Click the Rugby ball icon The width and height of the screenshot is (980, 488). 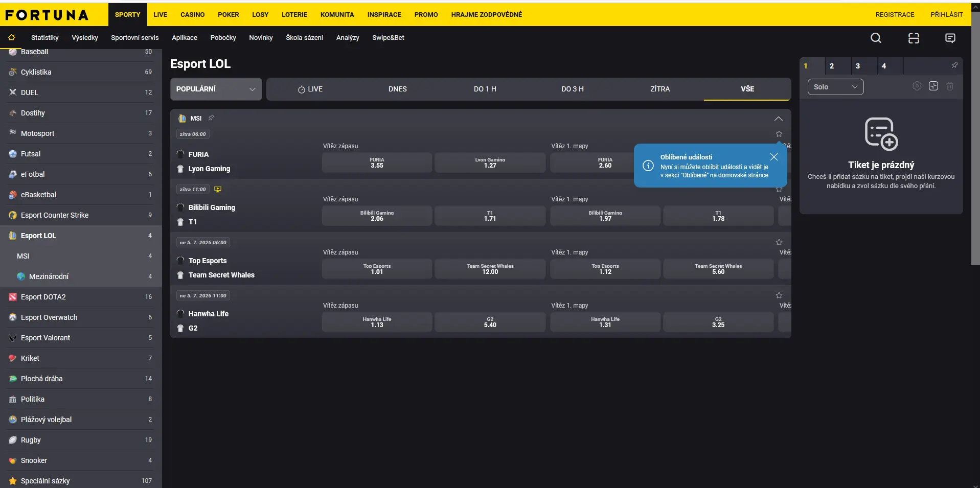13,440
